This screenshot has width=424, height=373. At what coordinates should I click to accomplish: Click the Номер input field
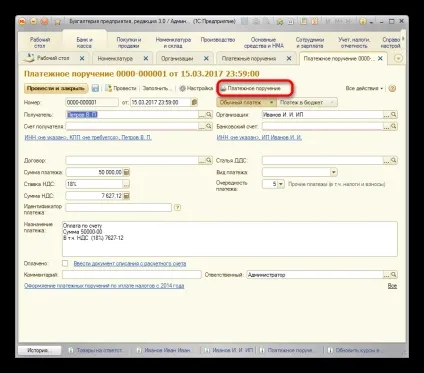[92, 102]
